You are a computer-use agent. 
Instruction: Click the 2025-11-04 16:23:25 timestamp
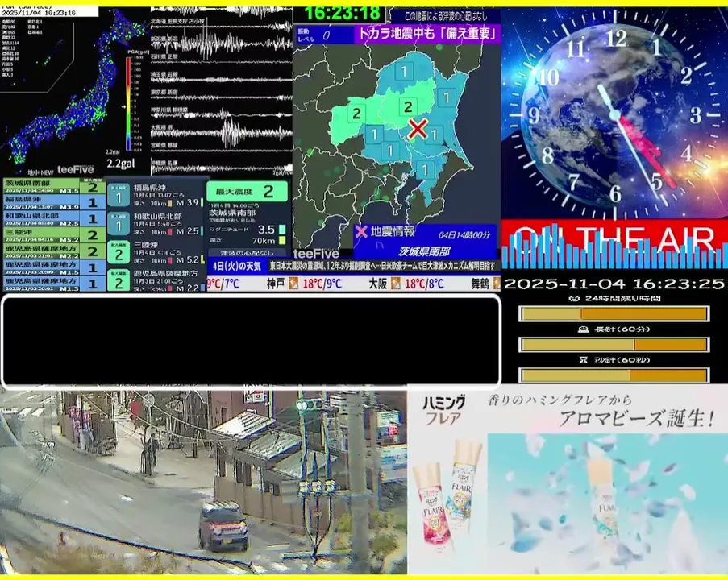[x=614, y=284]
